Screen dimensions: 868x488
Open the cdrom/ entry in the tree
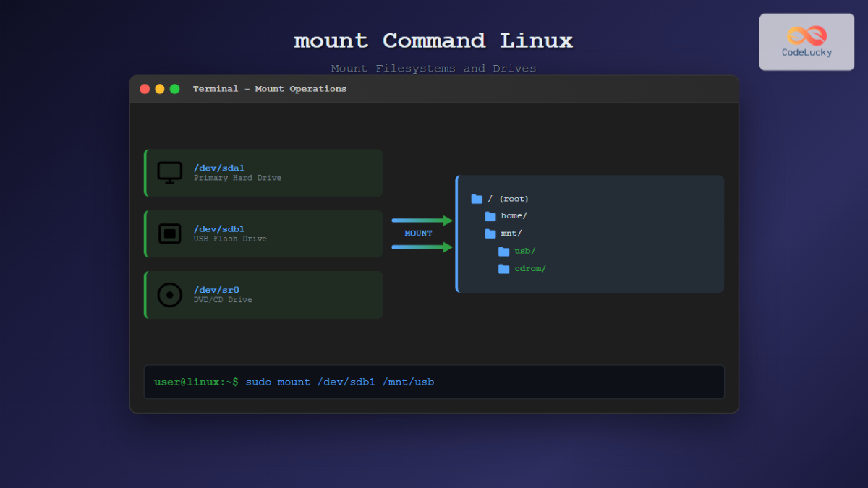(530, 269)
